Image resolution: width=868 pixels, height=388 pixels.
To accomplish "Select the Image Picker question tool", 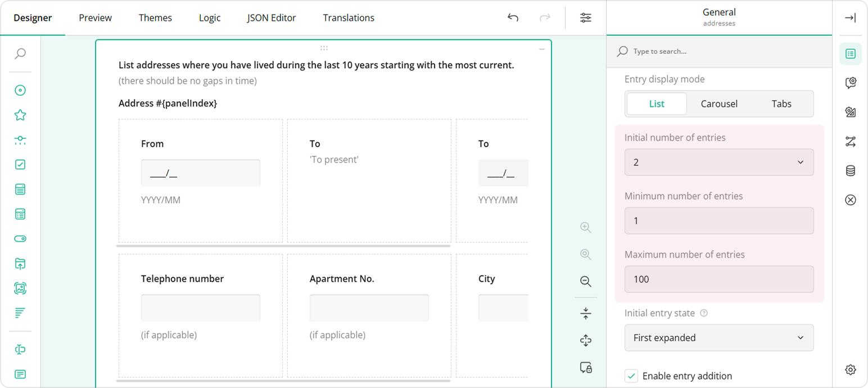I will click(x=20, y=288).
